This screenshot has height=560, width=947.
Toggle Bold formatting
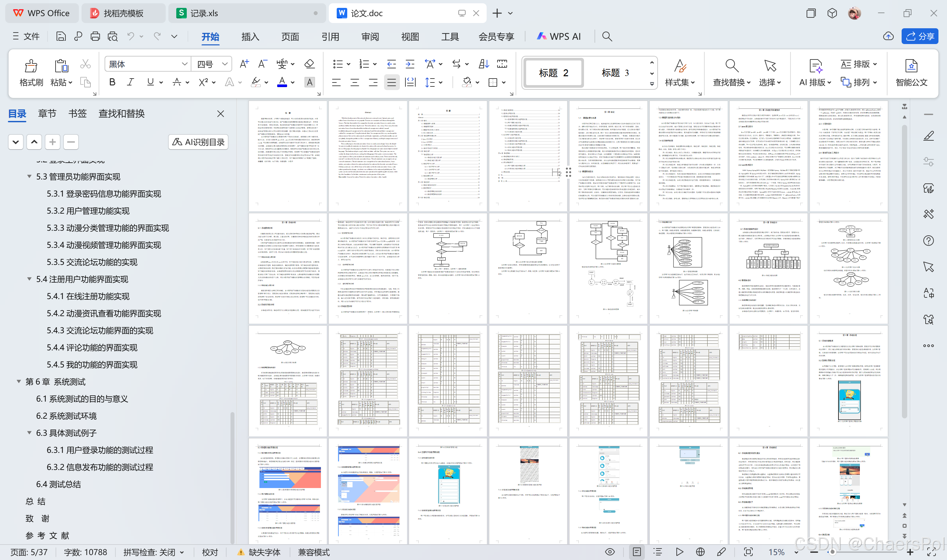tap(112, 82)
